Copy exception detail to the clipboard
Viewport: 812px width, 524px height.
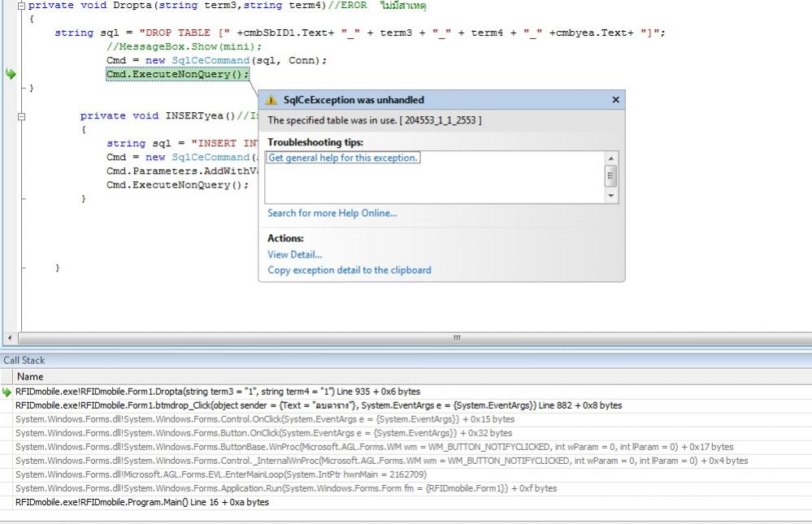coord(349,271)
